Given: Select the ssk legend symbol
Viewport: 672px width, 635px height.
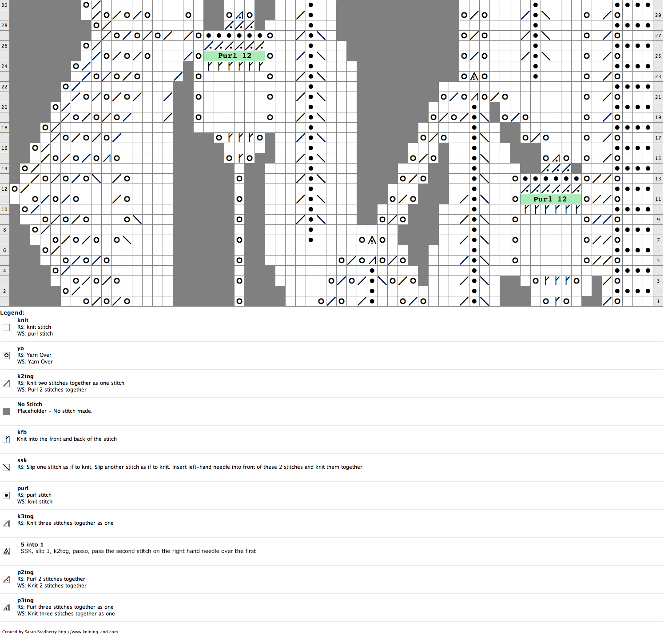Looking at the screenshot, I should point(6,467).
